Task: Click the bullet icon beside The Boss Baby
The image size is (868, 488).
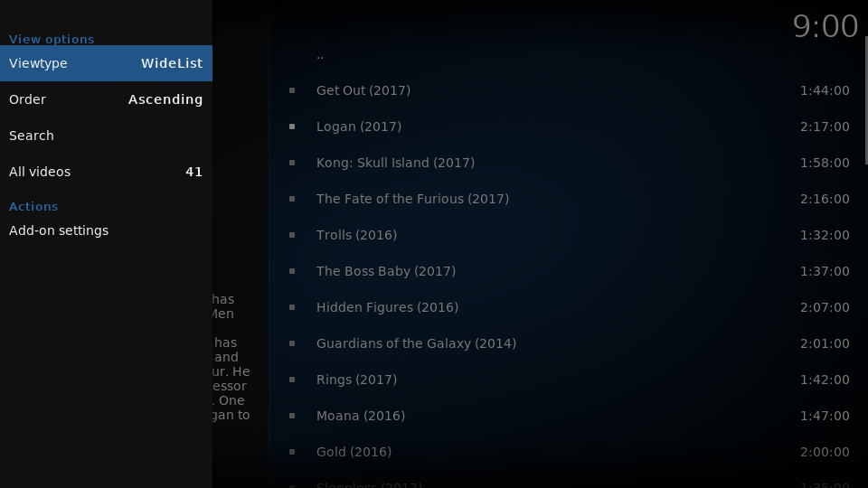Action: [x=292, y=271]
